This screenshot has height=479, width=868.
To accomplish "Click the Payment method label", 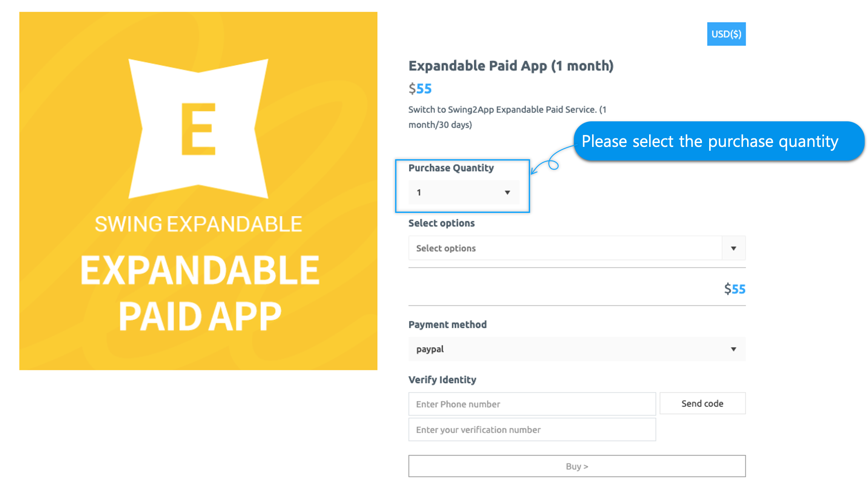I will click(447, 324).
